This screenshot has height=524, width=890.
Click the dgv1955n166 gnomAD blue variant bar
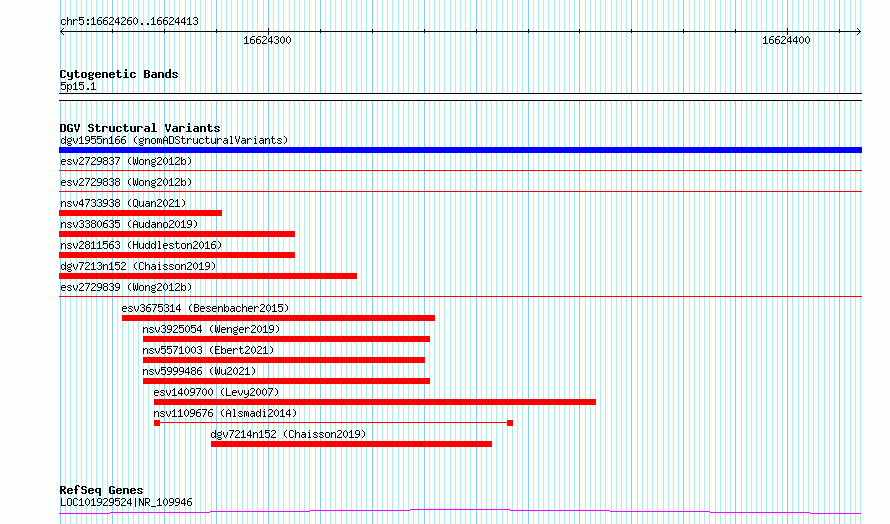coord(460,150)
